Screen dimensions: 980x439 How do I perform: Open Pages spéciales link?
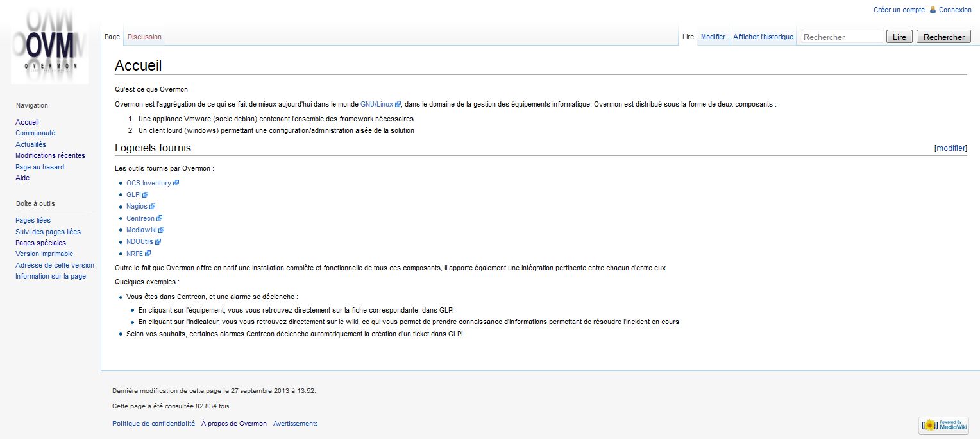point(40,243)
